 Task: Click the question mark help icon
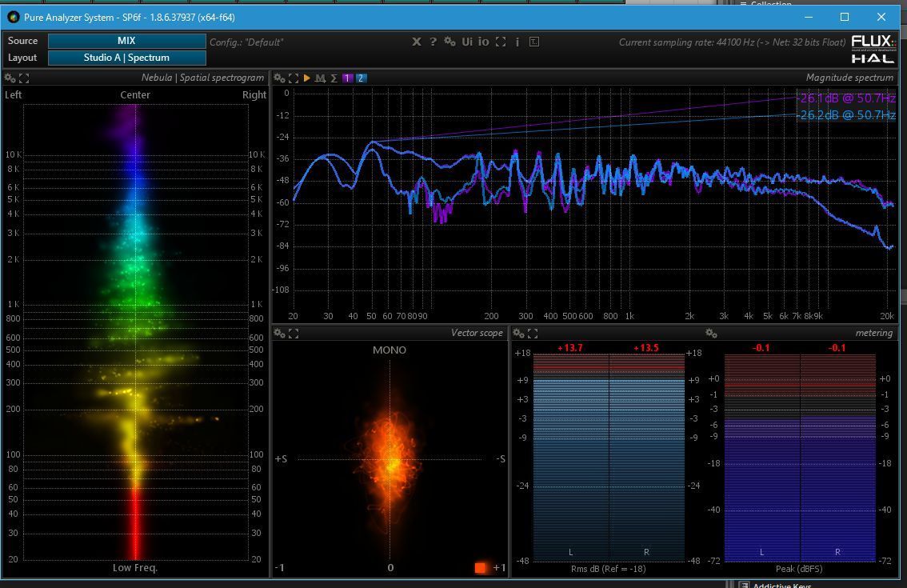pyautogui.click(x=433, y=42)
